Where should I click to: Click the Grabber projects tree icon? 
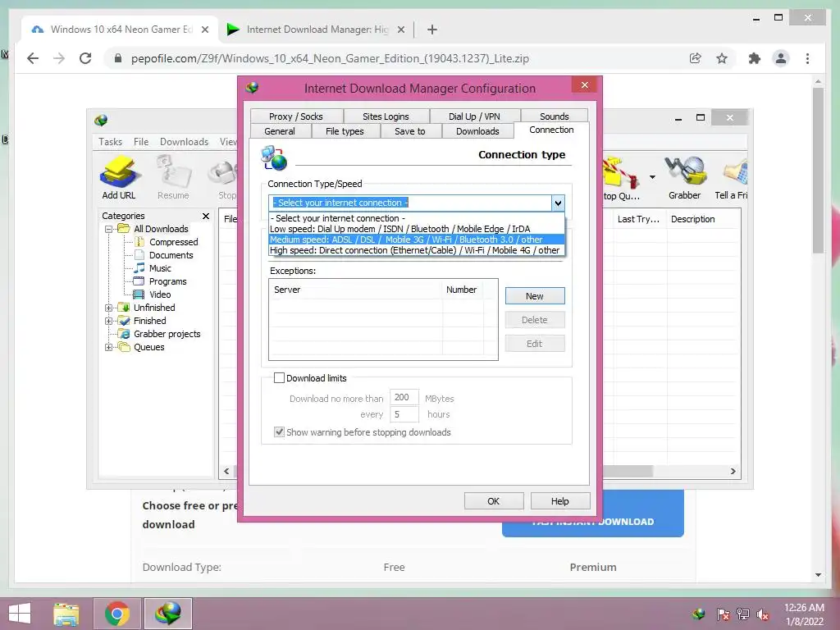point(124,334)
